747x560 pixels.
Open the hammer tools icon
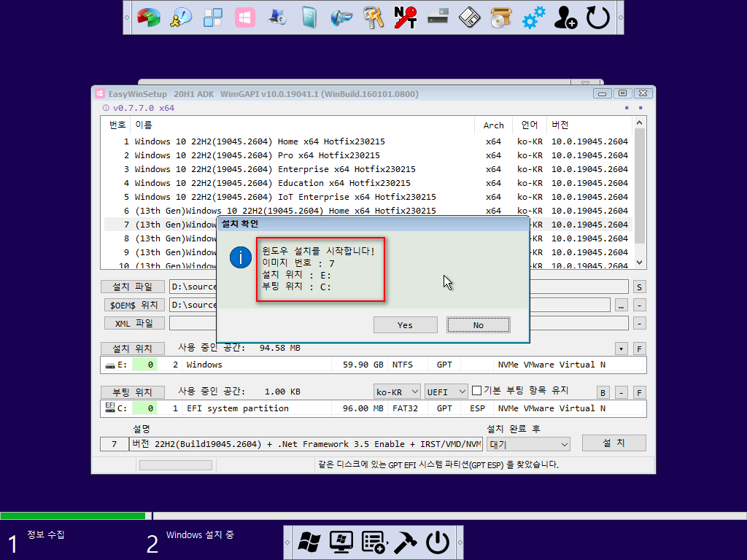[406, 542]
